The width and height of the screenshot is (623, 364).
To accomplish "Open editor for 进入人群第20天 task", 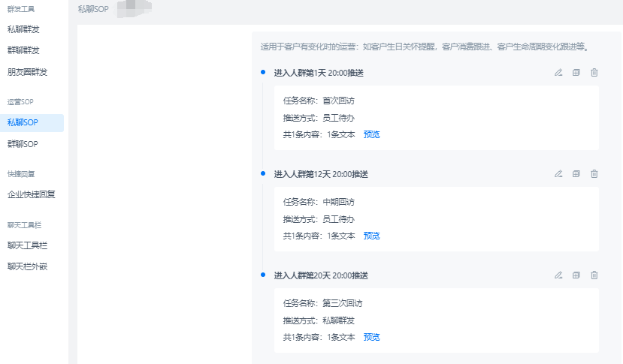I will click(558, 275).
